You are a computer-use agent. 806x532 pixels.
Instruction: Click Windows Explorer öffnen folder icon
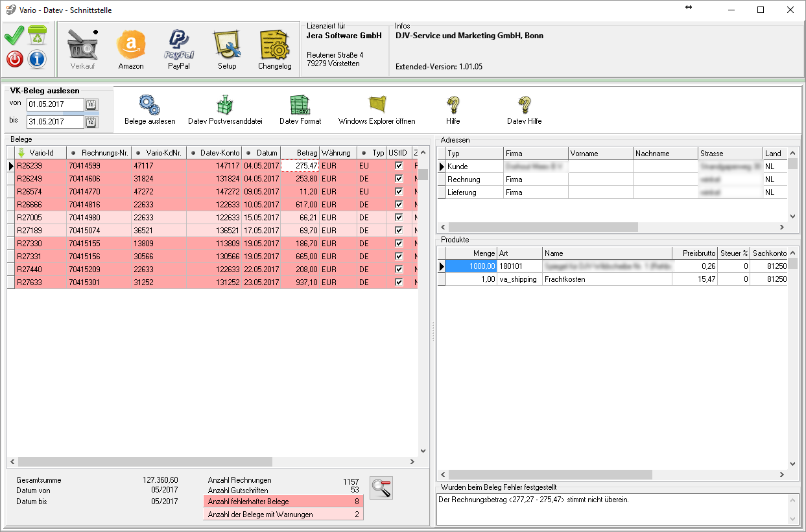click(377, 105)
